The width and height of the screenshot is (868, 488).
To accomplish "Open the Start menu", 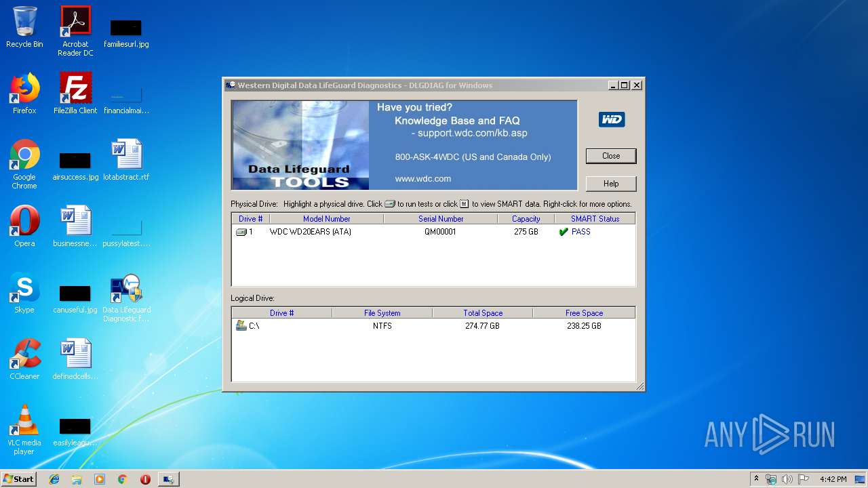I will [x=19, y=479].
